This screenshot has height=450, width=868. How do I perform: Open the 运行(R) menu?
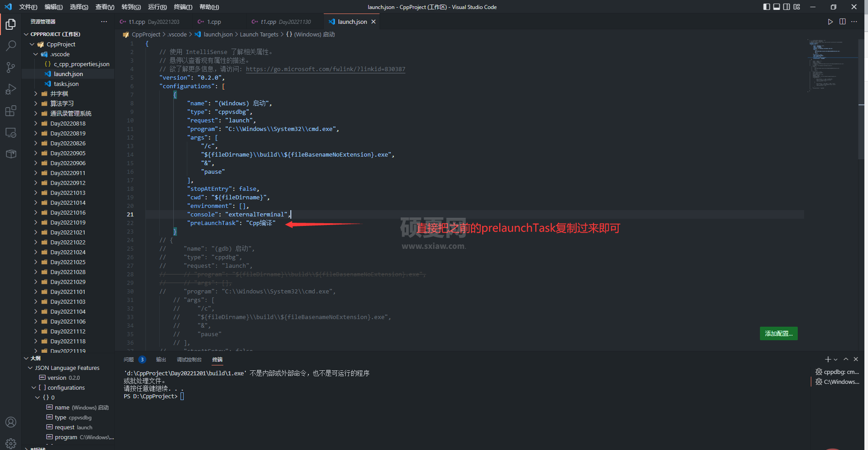coord(157,7)
